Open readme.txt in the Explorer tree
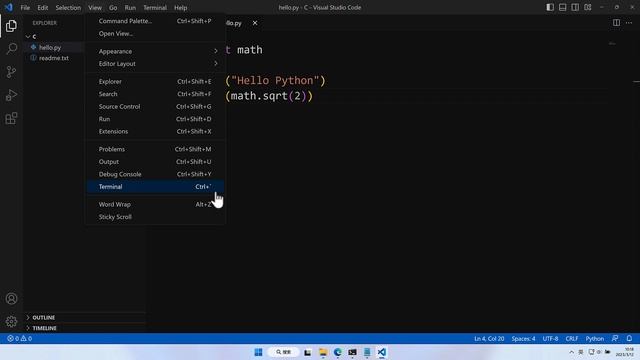640x360 pixels. pyautogui.click(x=54, y=58)
